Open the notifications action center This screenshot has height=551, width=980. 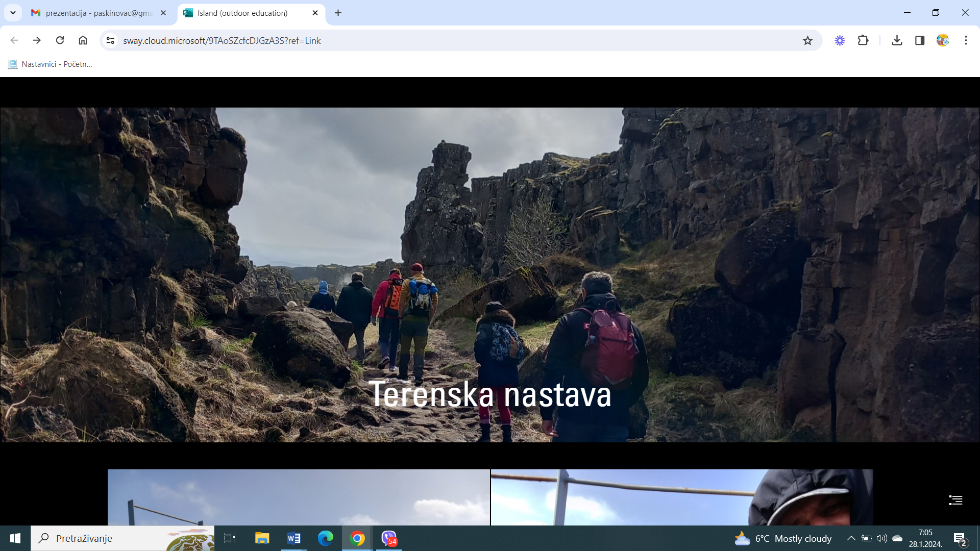pyautogui.click(x=961, y=539)
